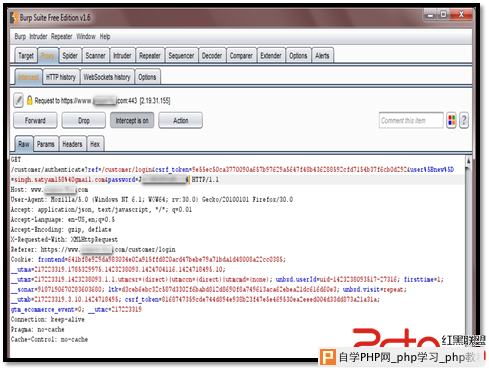Screen dimensions: 489x371
Task: Switch to the HTTP history tab
Action: (x=61, y=77)
